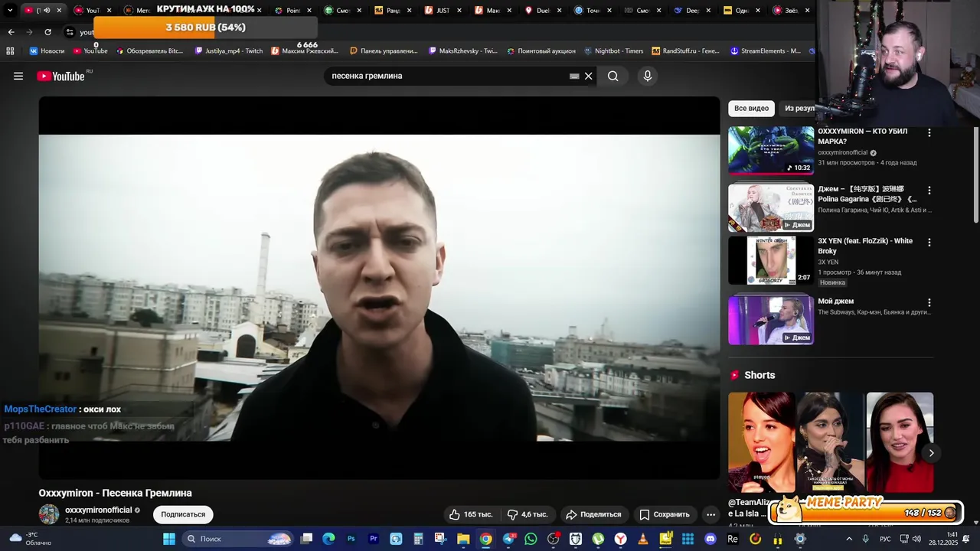
Task: Close the active YouTube browser tab
Action: pos(59,11)
